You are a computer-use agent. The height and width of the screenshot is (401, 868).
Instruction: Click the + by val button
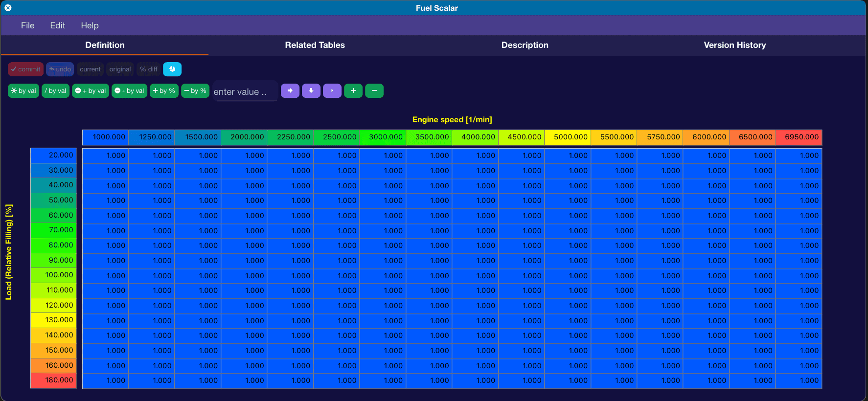coord(91,90)
